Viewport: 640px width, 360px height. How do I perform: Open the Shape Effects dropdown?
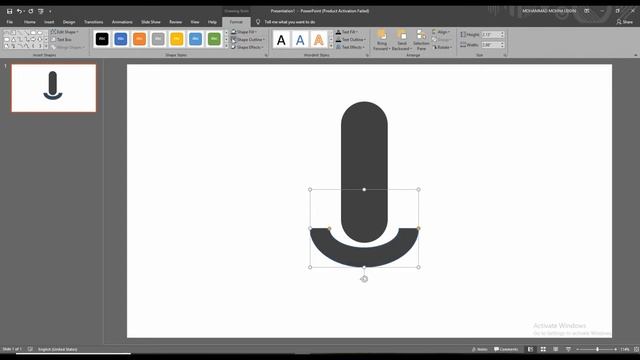(247, 47)
